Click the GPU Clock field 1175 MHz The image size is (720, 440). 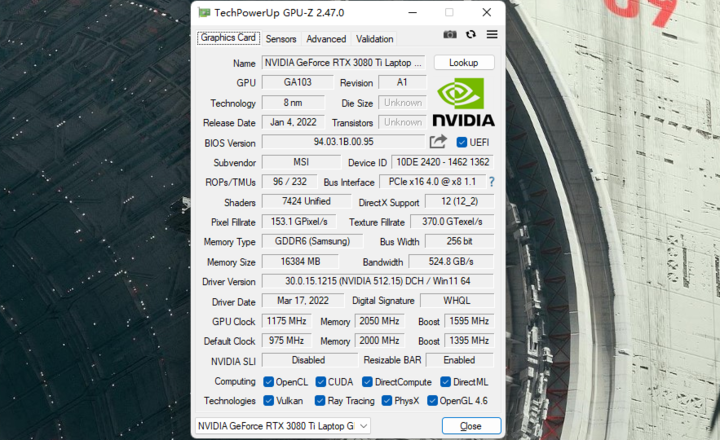tap(287, 321)
